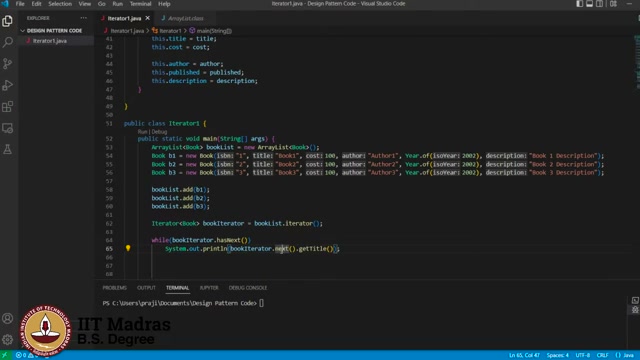The image size is (640, 360).
Task: Open the Source Control view
Action: coord(7,64)
